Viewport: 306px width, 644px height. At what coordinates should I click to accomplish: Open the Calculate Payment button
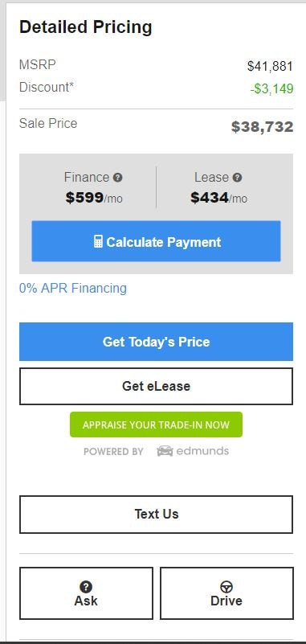point(157,241)
